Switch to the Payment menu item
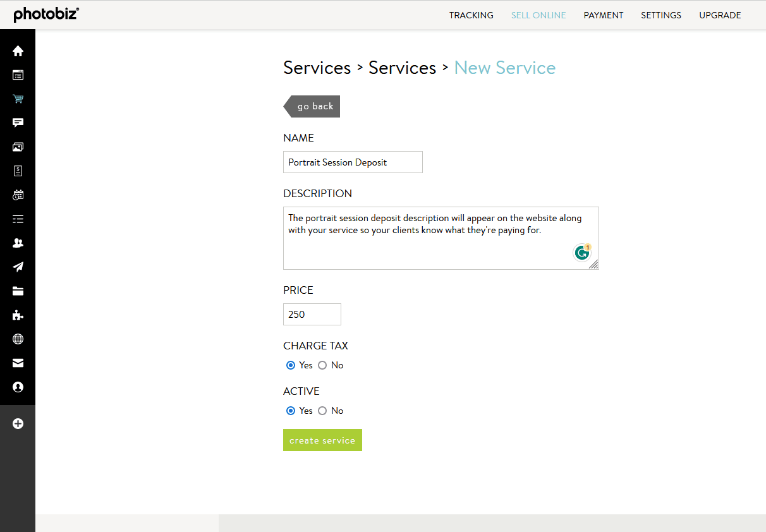The height and width of the screenshot is (532, 766). 603,15
